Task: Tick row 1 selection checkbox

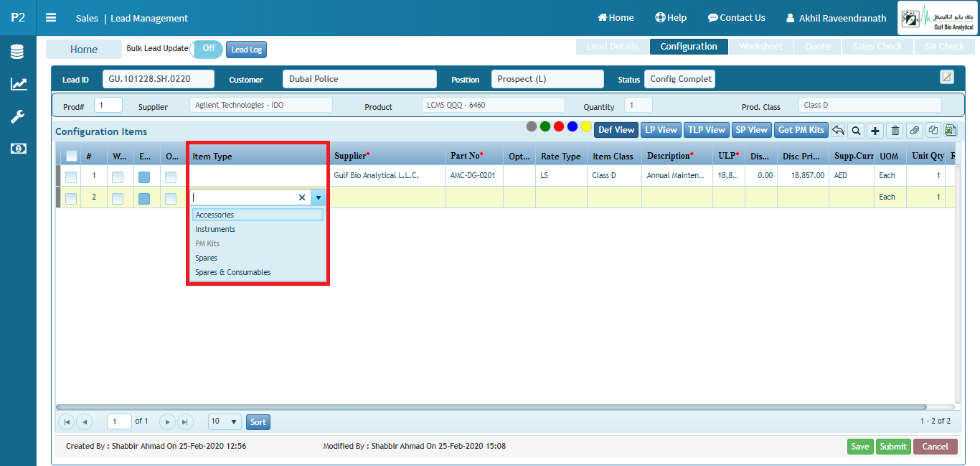Action: pos(71,177)
